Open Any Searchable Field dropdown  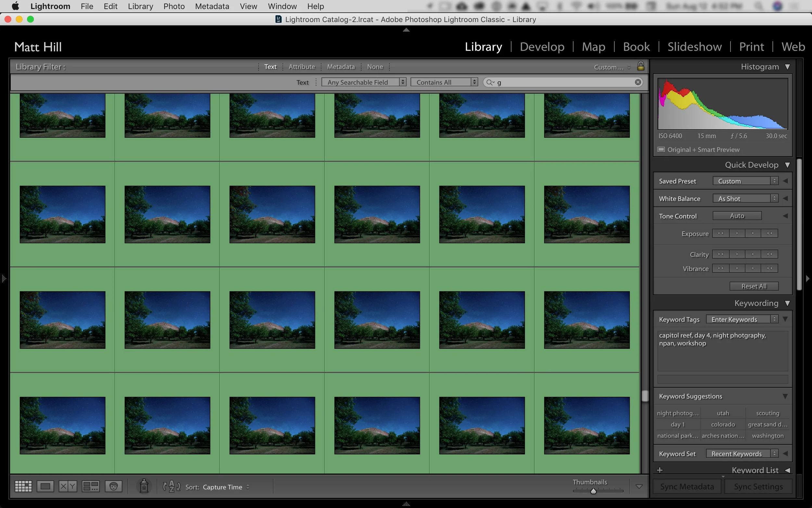pos(363,82)
